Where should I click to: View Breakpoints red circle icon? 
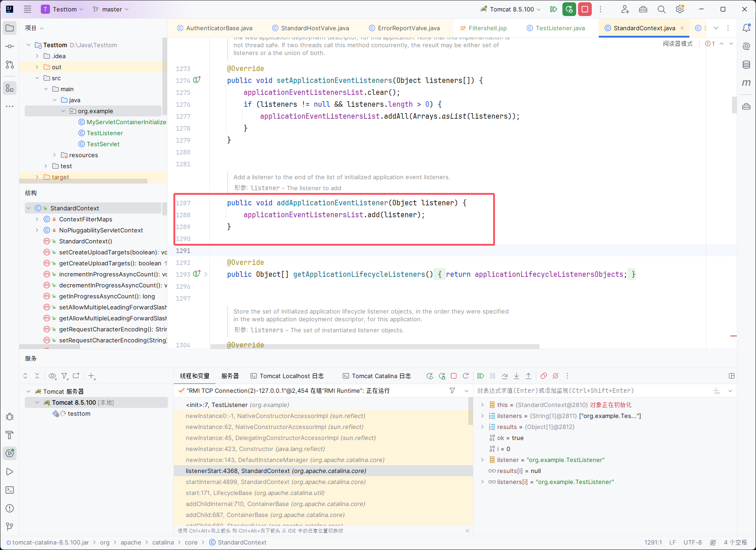tap(544, 376)
